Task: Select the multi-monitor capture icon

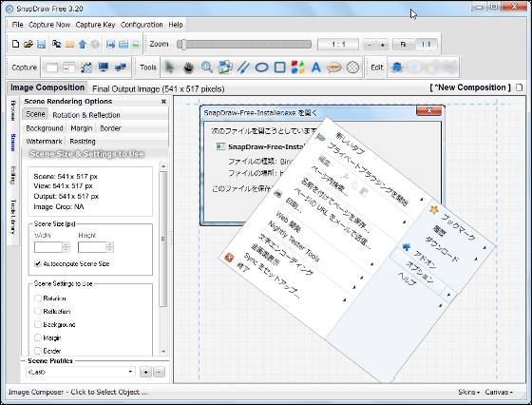Action: pyautogui.click(x=120, y=67)
